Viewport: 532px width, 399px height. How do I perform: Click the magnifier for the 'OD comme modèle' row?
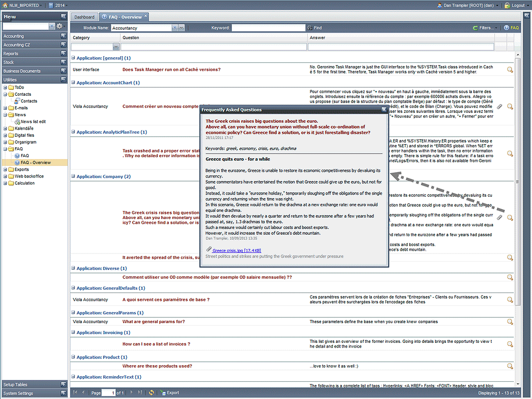pyautogui.click(x=510, y=278)
